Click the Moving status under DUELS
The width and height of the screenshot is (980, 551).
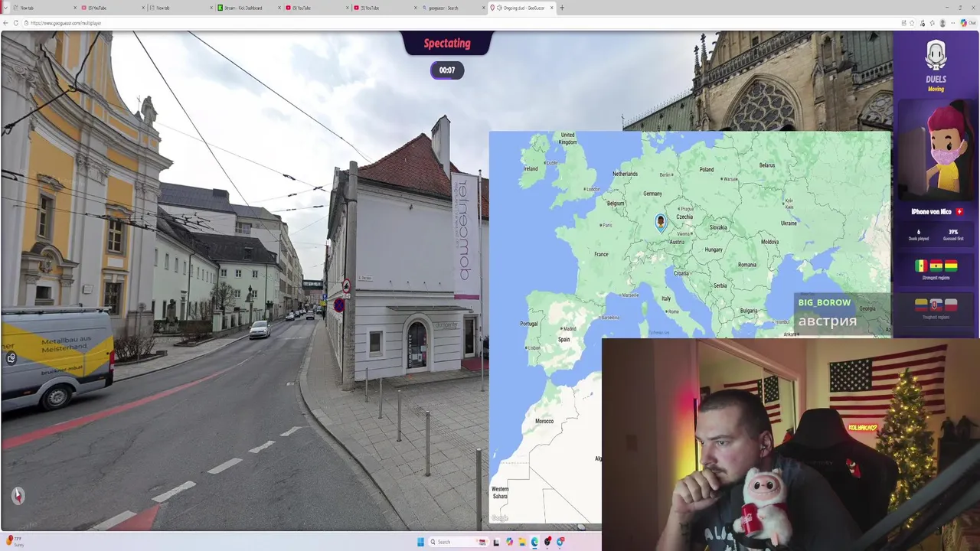(936, 89)
